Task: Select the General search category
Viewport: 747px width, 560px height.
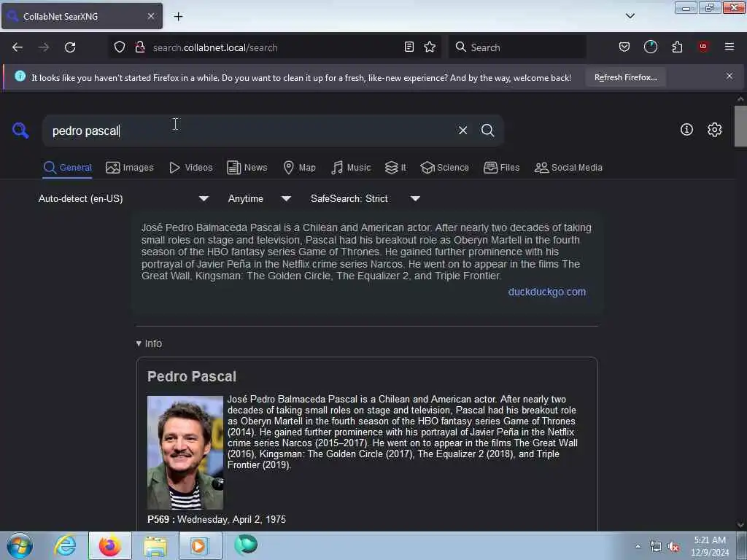Action: pos(67,168)
